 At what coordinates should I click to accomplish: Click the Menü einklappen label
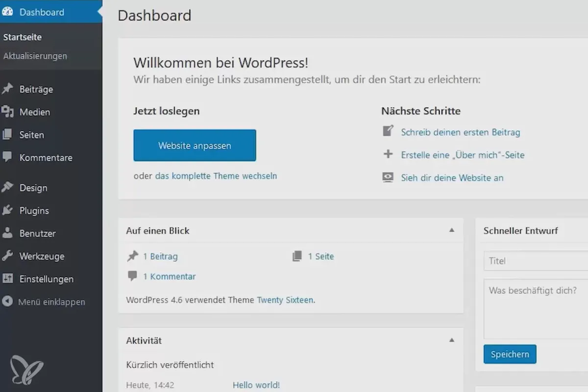point(51,302)
